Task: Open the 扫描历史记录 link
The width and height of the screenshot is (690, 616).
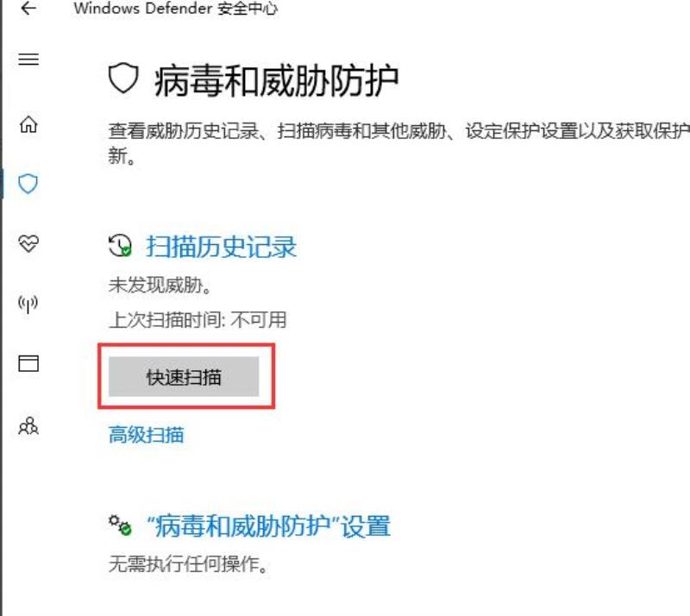Action: (222, 247)
